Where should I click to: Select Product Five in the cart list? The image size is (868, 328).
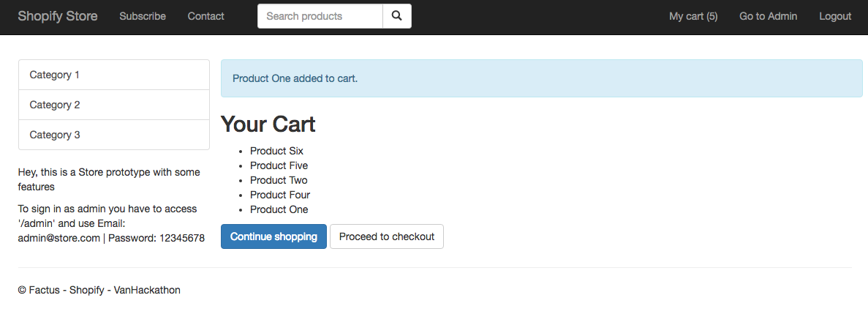click(x=279, y=165)
